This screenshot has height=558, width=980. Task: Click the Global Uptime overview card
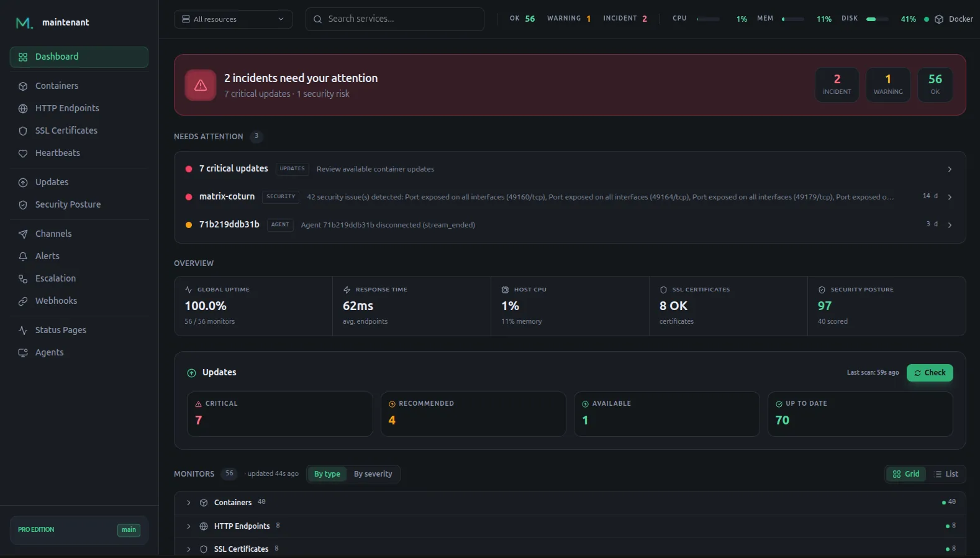pyautogui.click(x=253, y=306)
